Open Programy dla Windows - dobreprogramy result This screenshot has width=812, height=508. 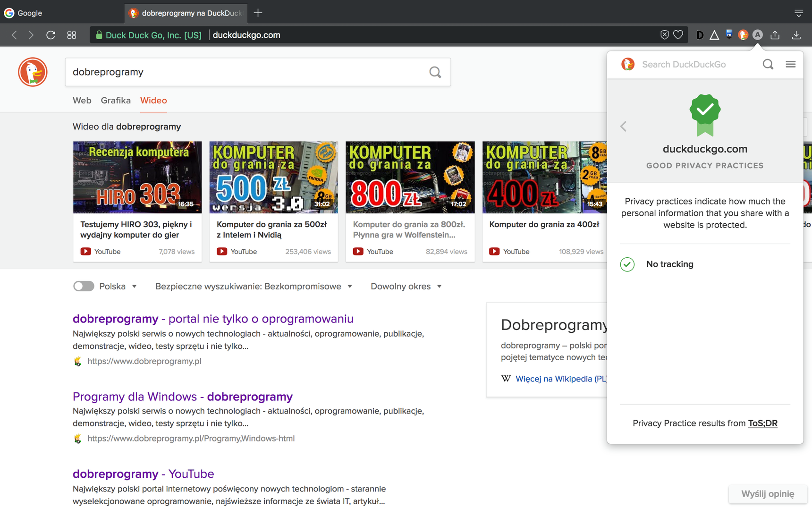pyautogui.click(x=183, y=397)
